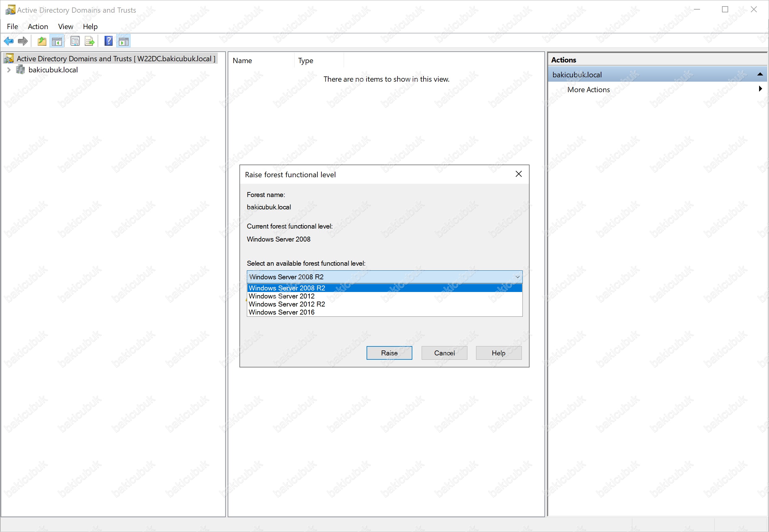Open the File menu
This screenshot has height=532, width=769.
(12, 26)
